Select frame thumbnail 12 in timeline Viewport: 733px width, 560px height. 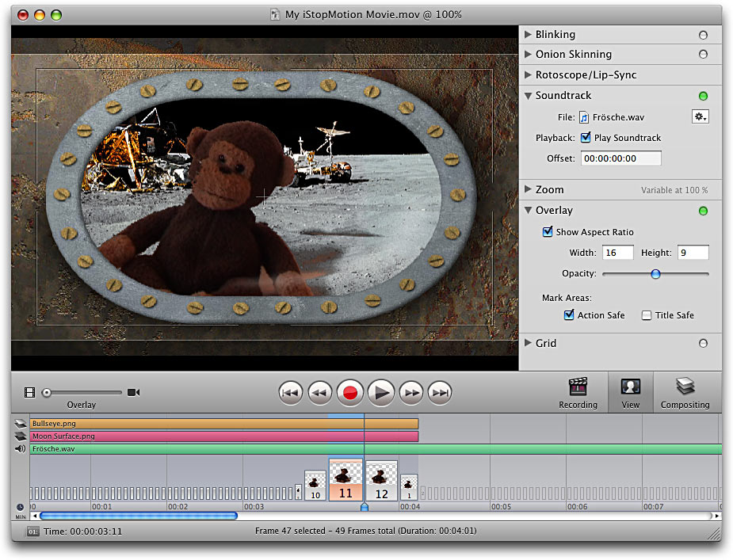click(381, 481)
